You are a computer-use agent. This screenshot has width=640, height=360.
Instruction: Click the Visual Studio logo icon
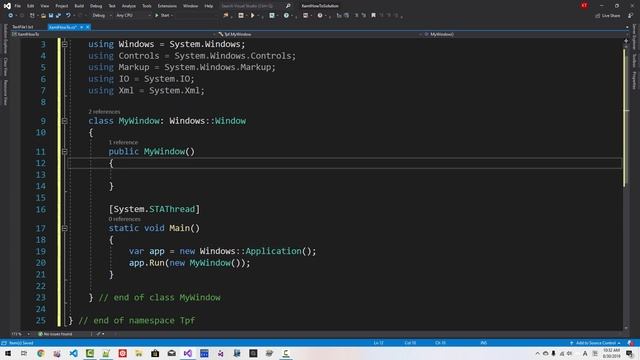point(7,6)
